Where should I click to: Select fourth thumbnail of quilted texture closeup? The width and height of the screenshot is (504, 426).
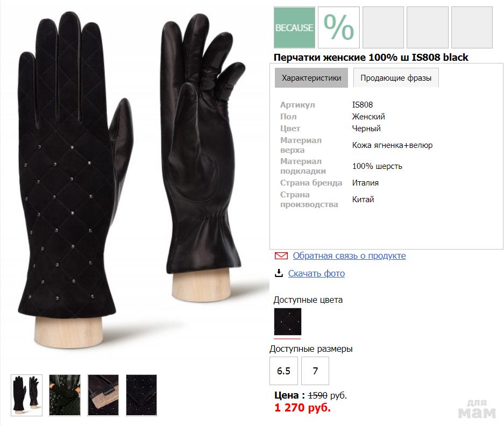141,395
